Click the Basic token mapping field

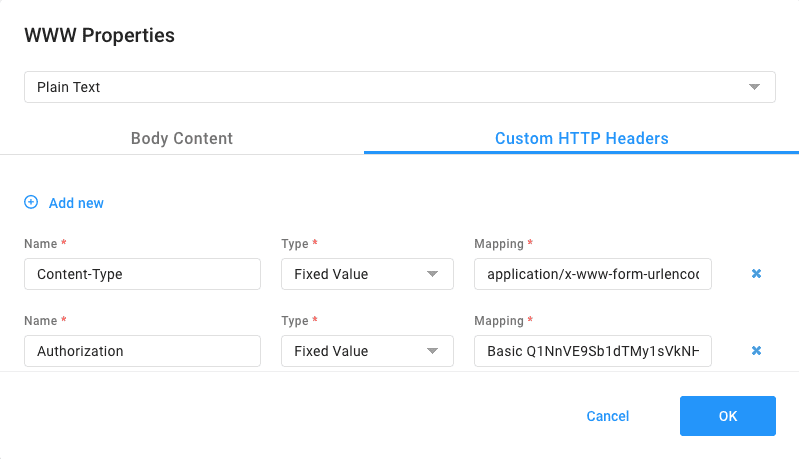(593, 352)
